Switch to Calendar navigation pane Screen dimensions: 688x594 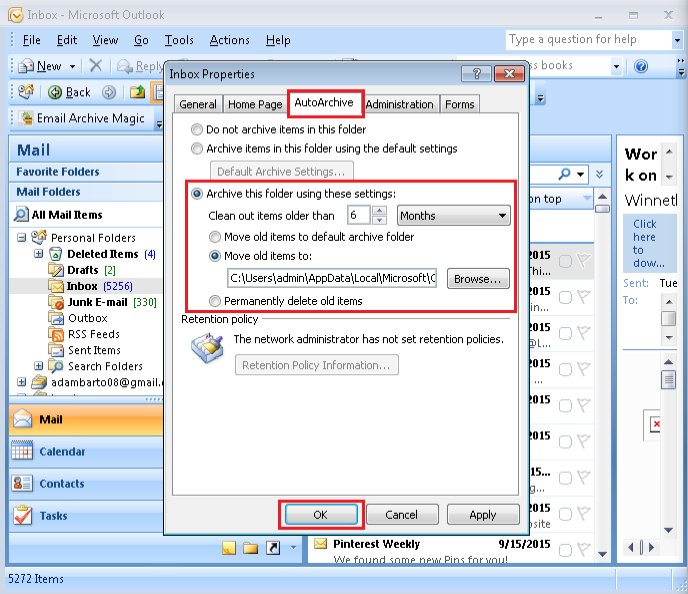click(x=86, y=451)
